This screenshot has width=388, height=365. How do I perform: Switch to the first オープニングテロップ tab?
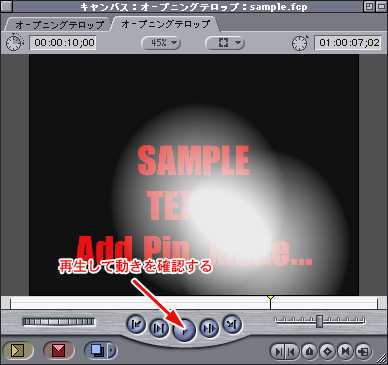pos(59,25)
